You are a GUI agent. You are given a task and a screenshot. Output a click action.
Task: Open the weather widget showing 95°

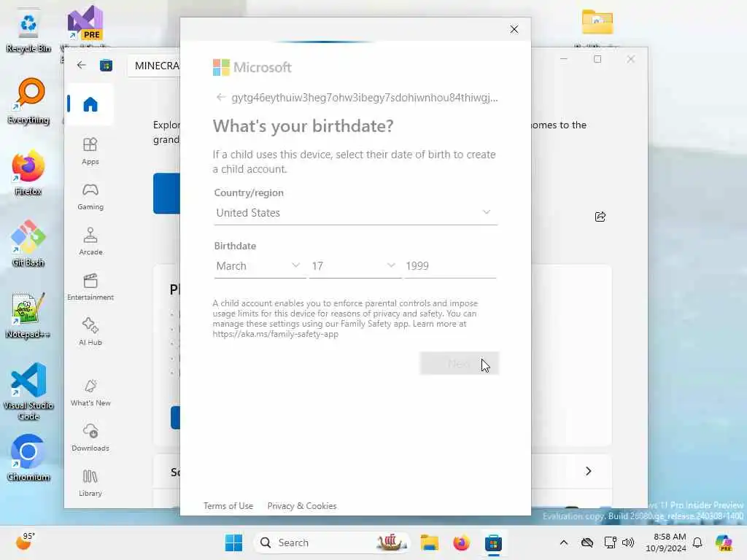pos(25,542)
